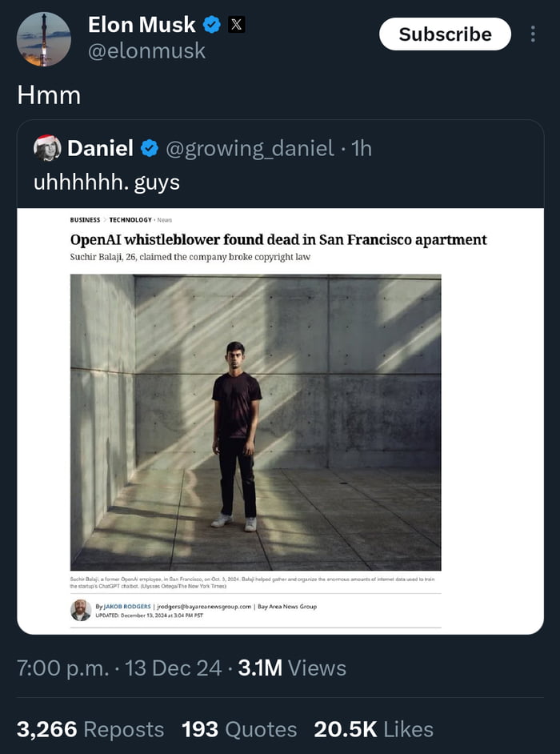Click the X affiliation badge next to Elon Musk

(236, 25)
